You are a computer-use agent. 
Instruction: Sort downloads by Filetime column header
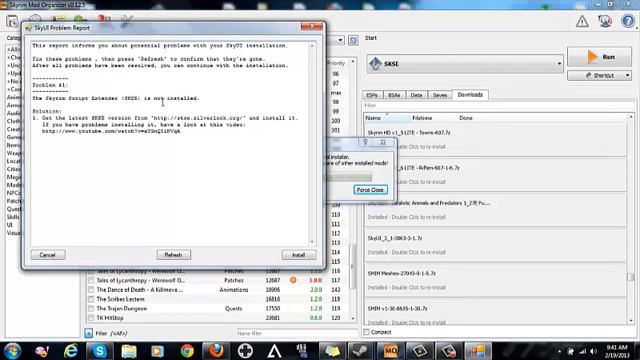pyautogui.click(x=433, y=118)
